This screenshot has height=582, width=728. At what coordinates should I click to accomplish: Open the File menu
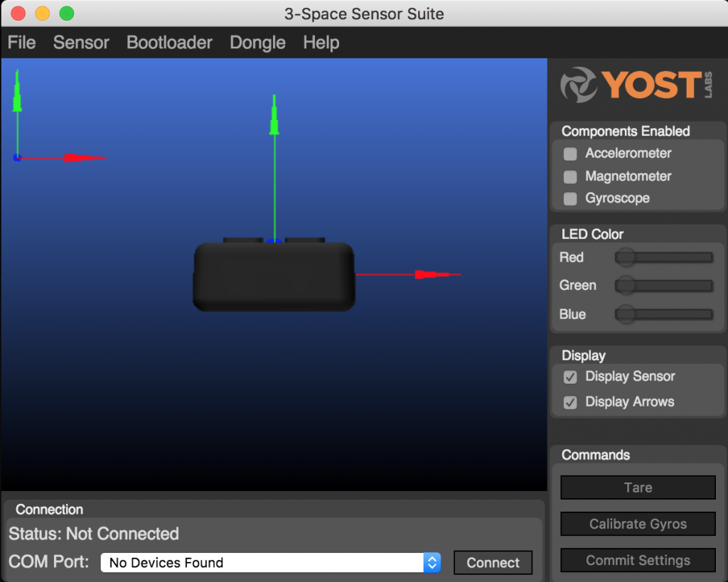click(22, 43)
